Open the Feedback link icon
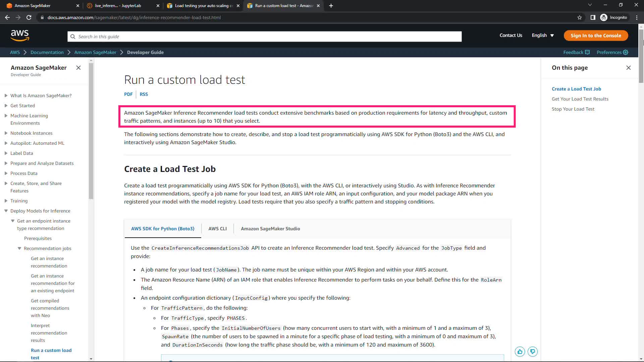The image size is (644, 362). [x=587, y=52]
